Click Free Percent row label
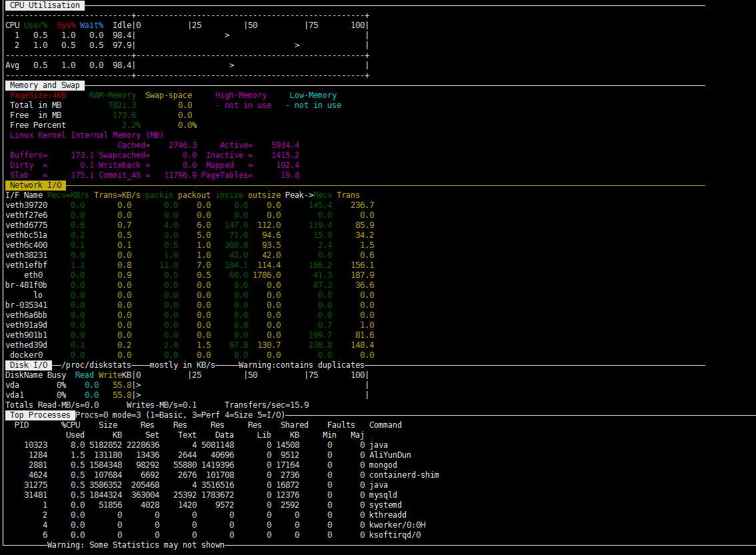 [x=37, y=125]
